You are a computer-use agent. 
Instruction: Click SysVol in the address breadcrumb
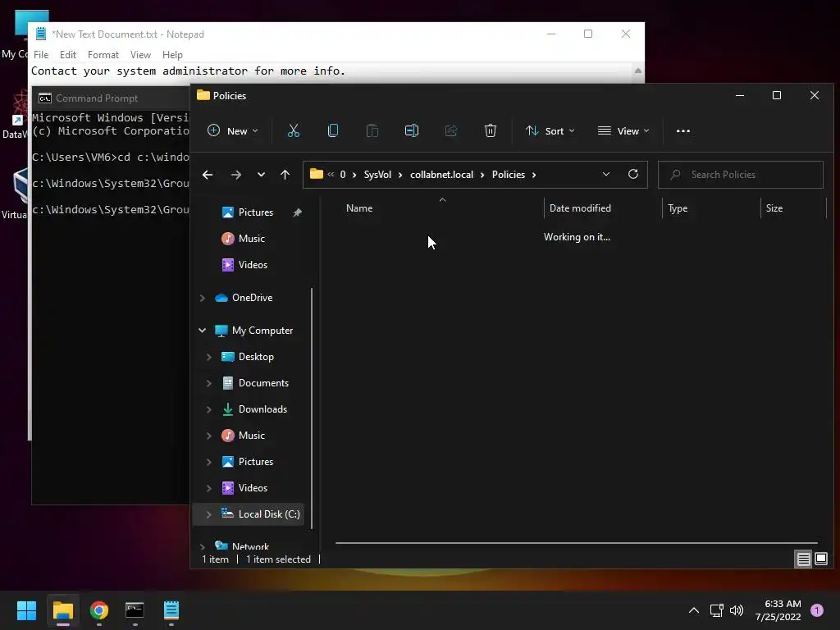[377, 175]
